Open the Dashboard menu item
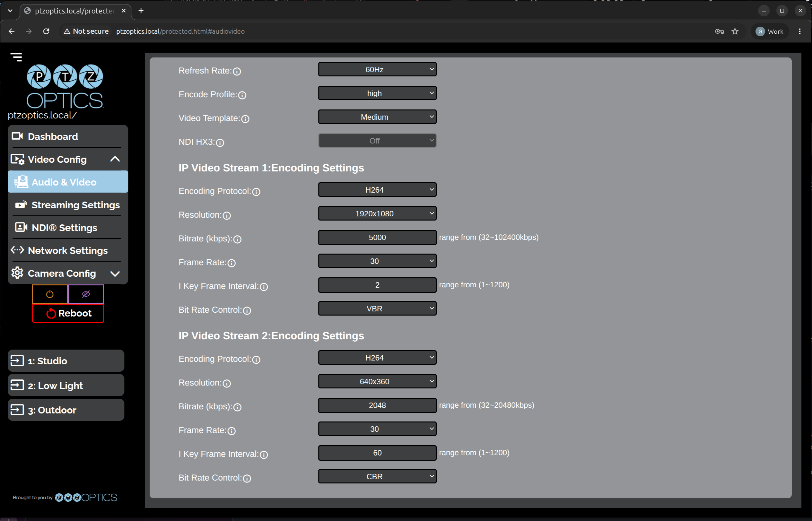The height and width of the screenshot is (521, 812). pos(68,136)
